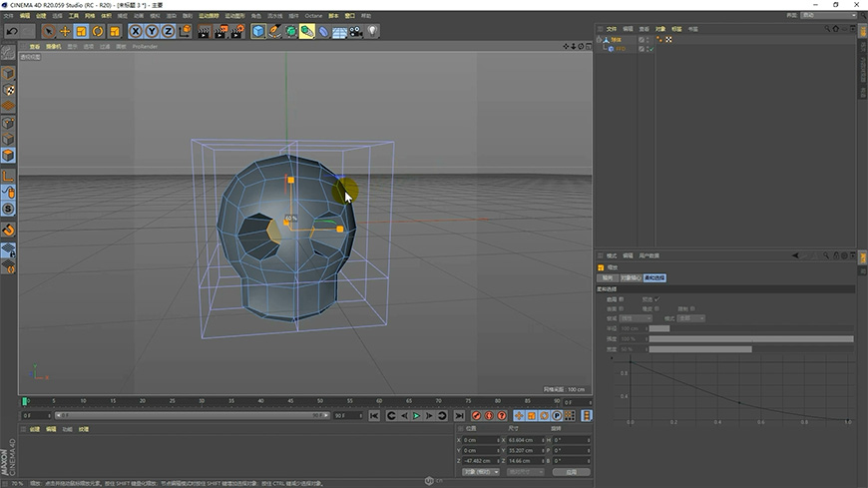
Task: Click the attribute manager lock icon
Action: click(x=836, y=255)
